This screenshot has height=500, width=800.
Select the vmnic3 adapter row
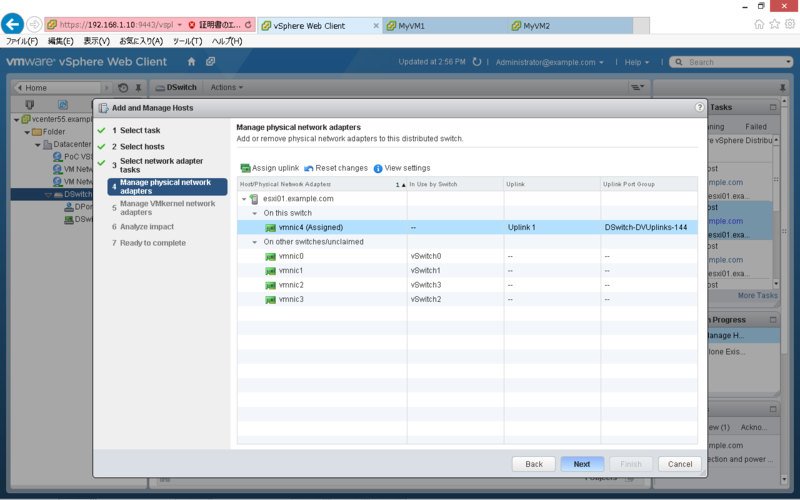click(467, 299)
